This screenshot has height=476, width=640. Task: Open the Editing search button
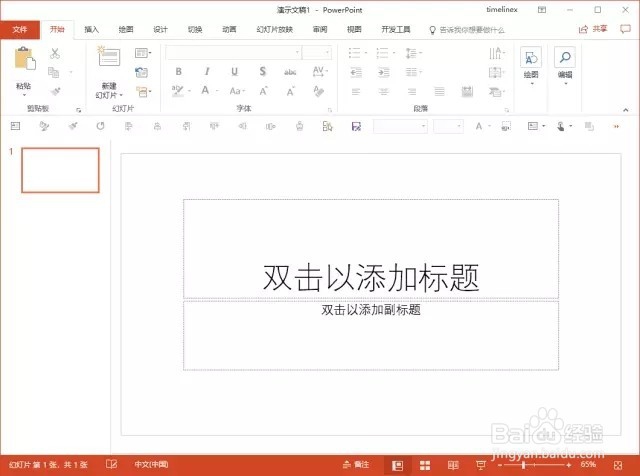coord(565,65)
